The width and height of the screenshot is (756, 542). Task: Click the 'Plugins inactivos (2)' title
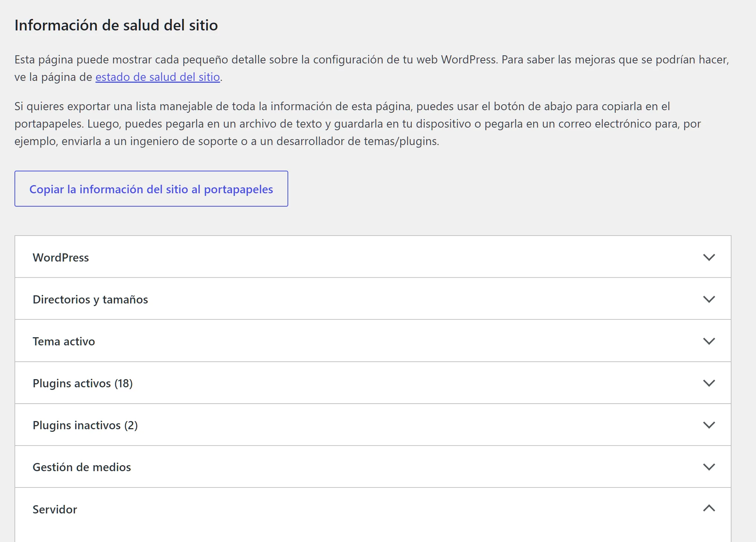85,425
